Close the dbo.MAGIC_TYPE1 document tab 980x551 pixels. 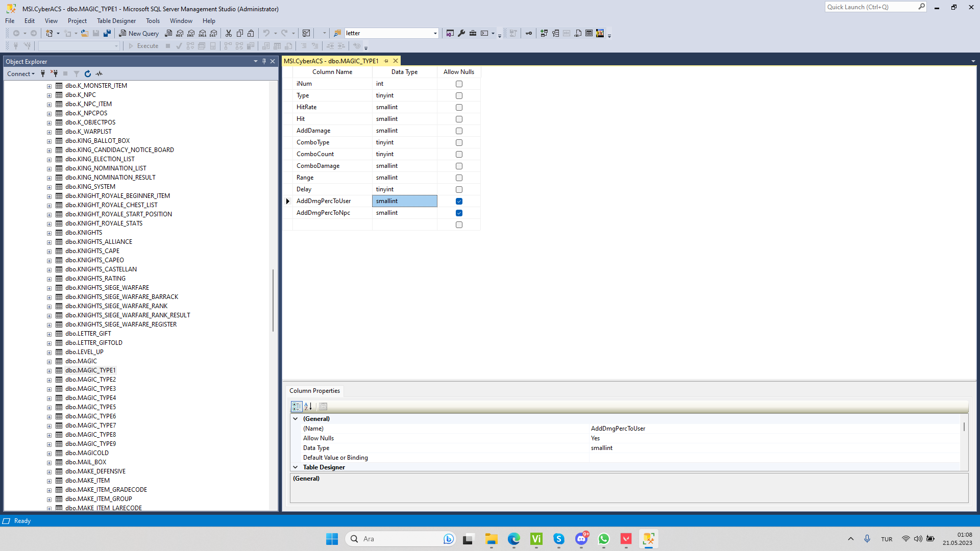click(396, 61)
